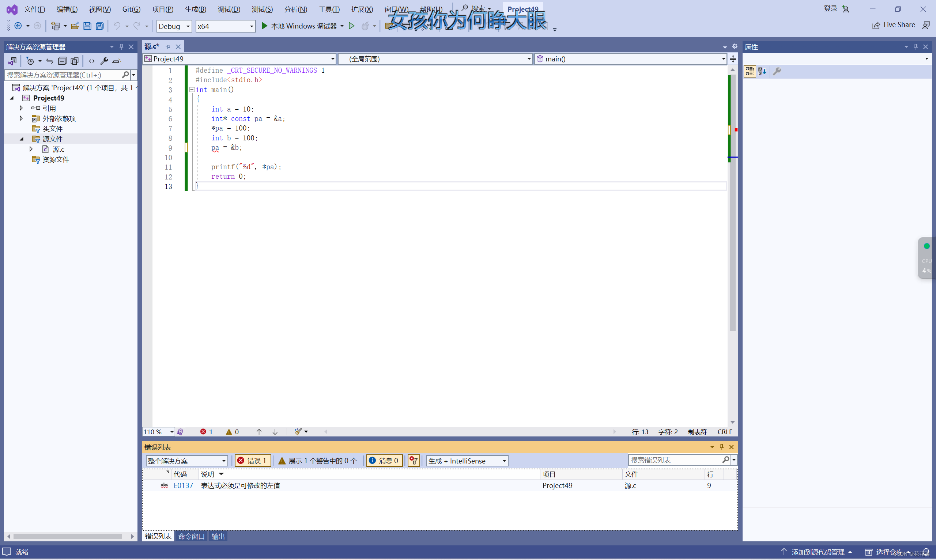936x560 pixels.
Task: Toggle the warnings filter in error list
Action: coord(317,461)
